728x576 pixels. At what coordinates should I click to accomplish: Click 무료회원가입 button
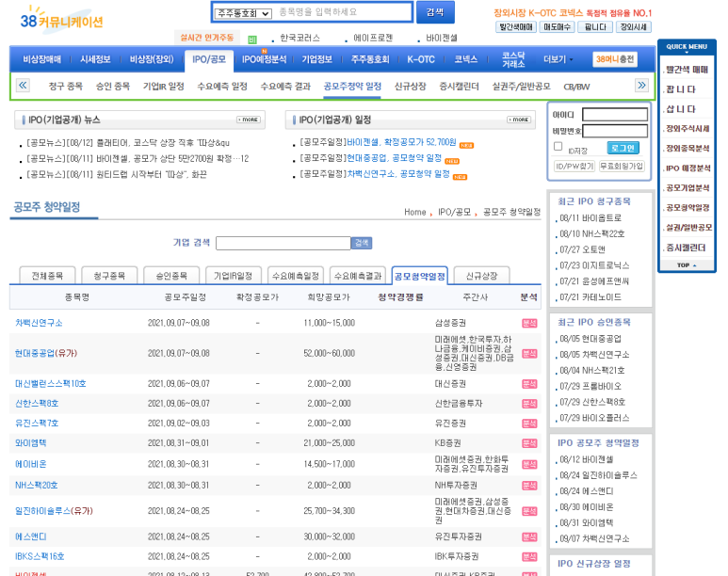pos(622,167)
